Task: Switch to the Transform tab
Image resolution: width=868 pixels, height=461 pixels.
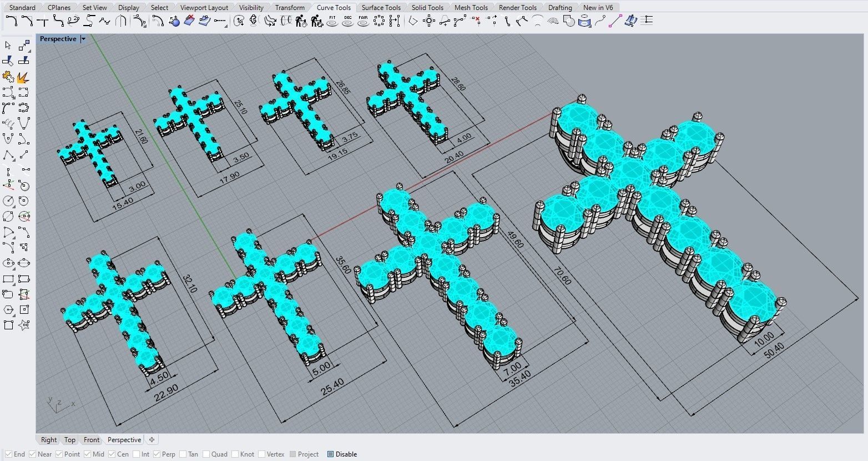Action: click(x=290, y=7)
